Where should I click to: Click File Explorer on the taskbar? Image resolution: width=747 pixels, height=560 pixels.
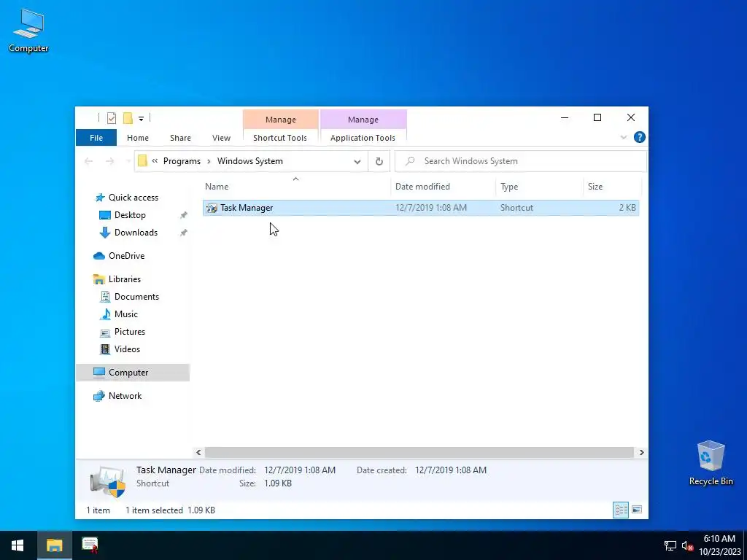[x=54, y=545]
